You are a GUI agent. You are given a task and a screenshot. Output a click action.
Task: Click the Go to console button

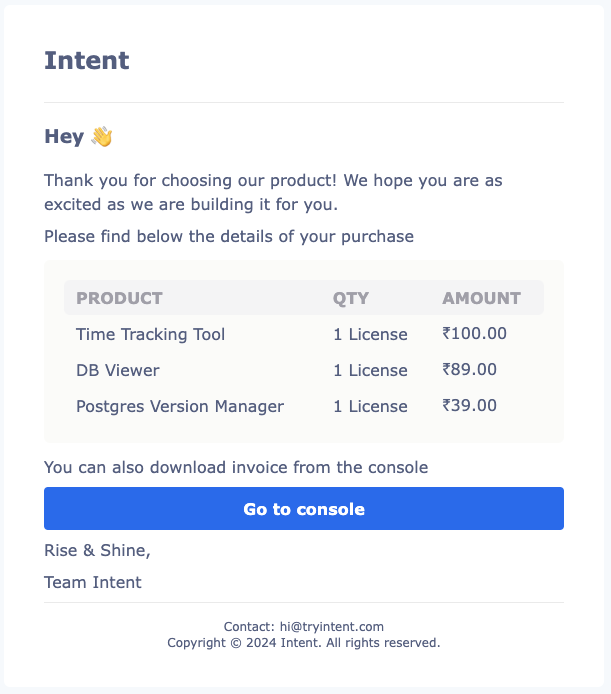(x=304, y=509)
